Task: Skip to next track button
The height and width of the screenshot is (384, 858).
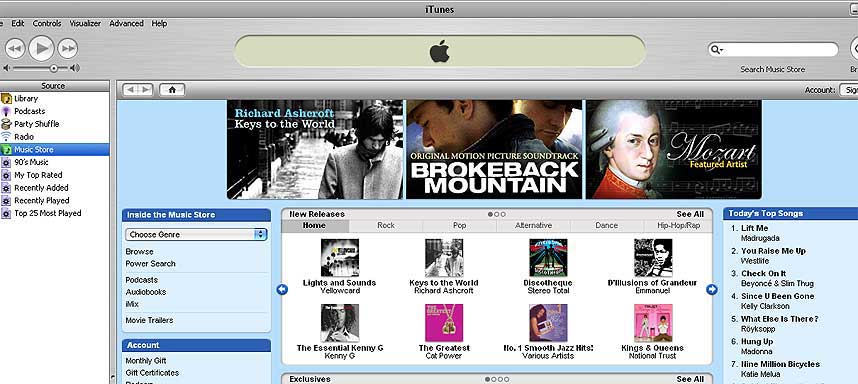Action: point(67,49)
